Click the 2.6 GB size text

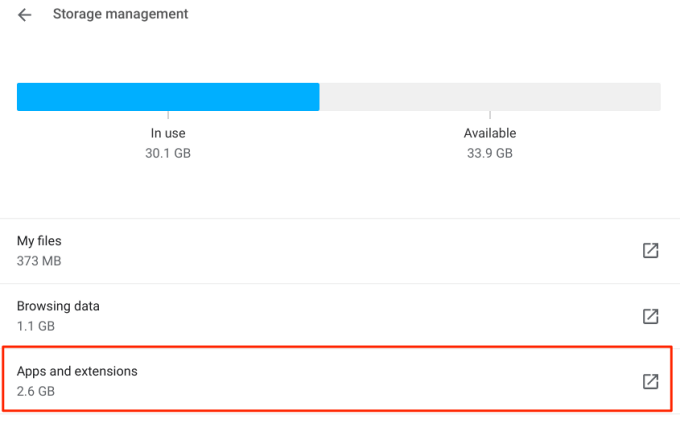(x=35, y=391)
